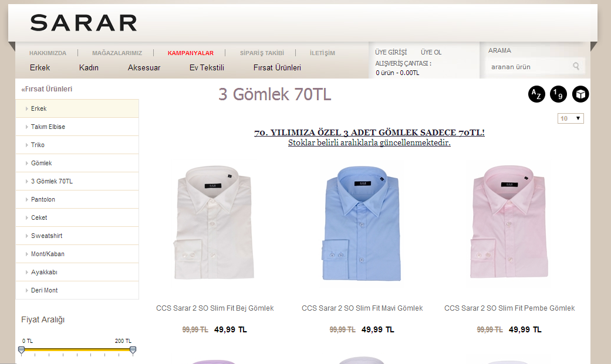Viewport: 611px width, 364px height.
Task: Click the search magnifier icon
Action: point(576,66)
